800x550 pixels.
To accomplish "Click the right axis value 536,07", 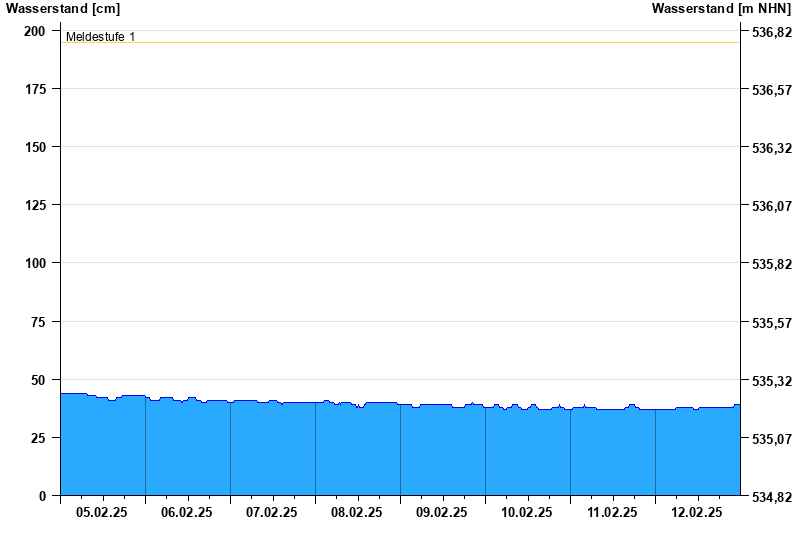I will 772,206.
